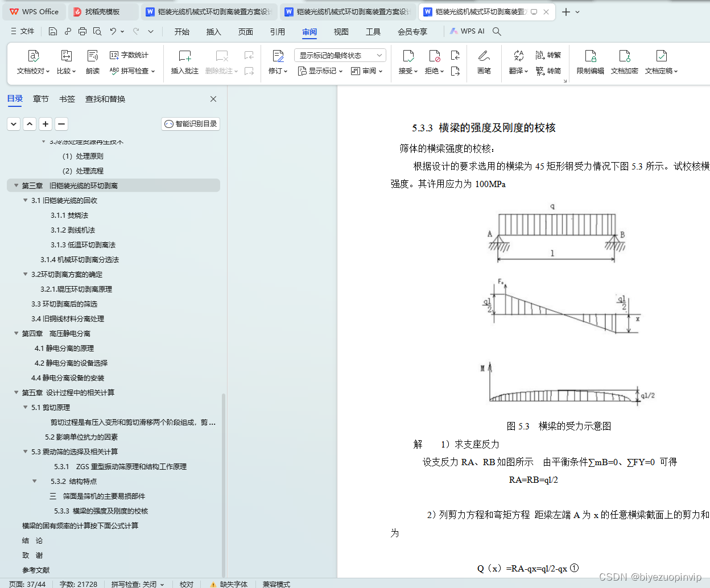Go to next revision icon
710x588 pixels.
coord(455,71)
